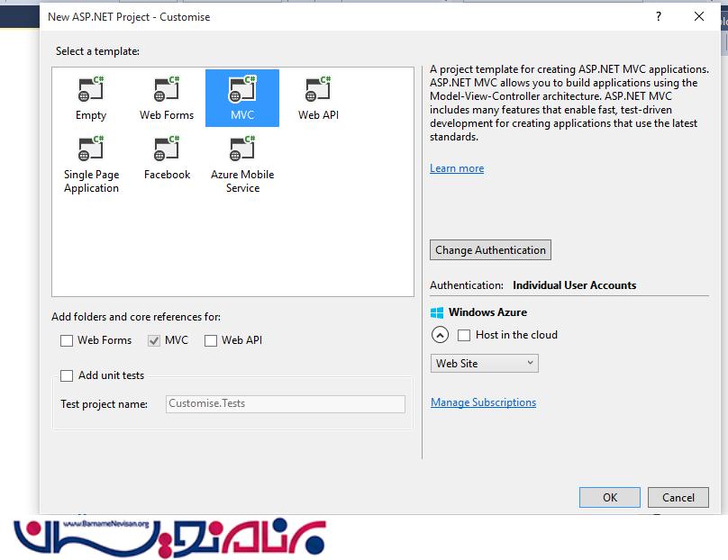Choose the Facebook template icon
This screenshot has width=728, height=560.
pos(167,149)
